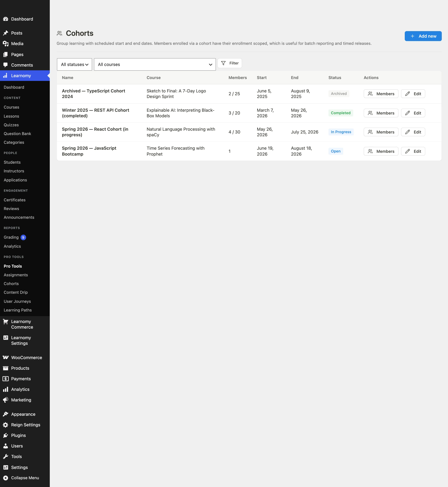
Task: Click the Archived status badge
Action: click(339, 94)
